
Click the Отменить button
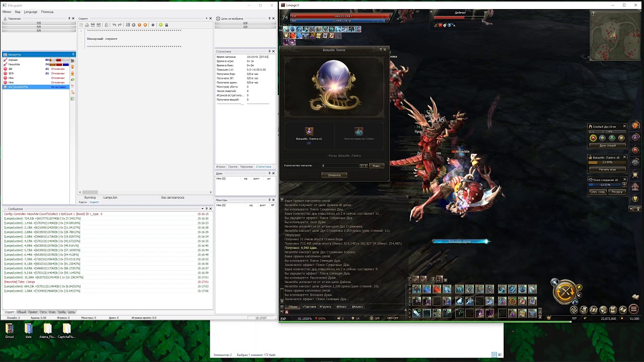click(334, 175)
